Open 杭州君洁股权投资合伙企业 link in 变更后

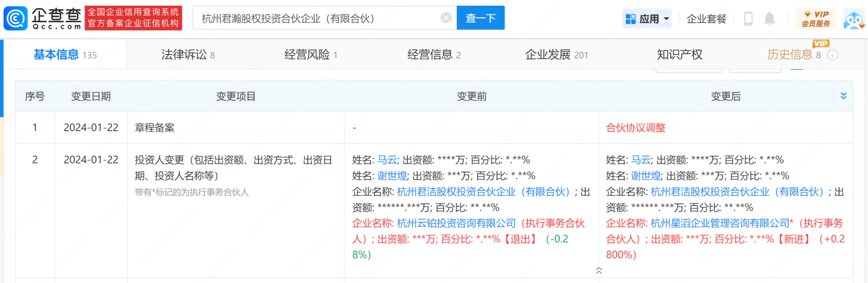(737, 191)
